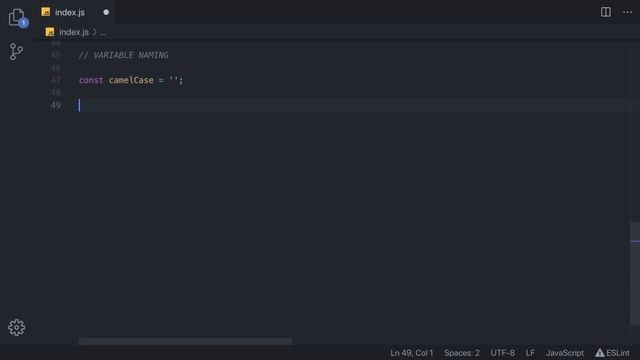Open the More Actions ellipsis menu
Screen dimensions: 640x360
pos(627,12)
